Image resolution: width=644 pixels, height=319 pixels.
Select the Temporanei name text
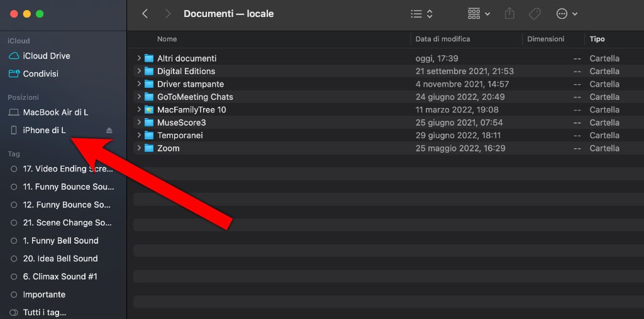click(x=180, y=135)
